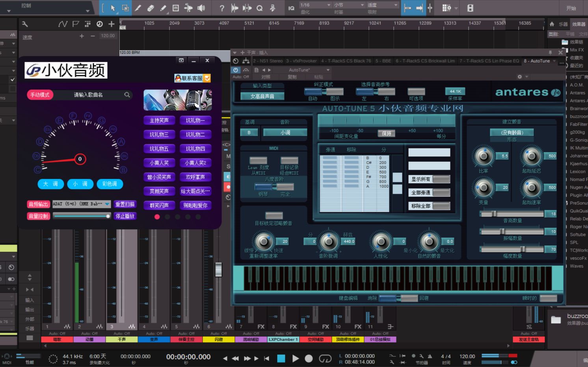Click the Record button in transport
Viewport: 588px width, 367px height.
click(309, 358)
